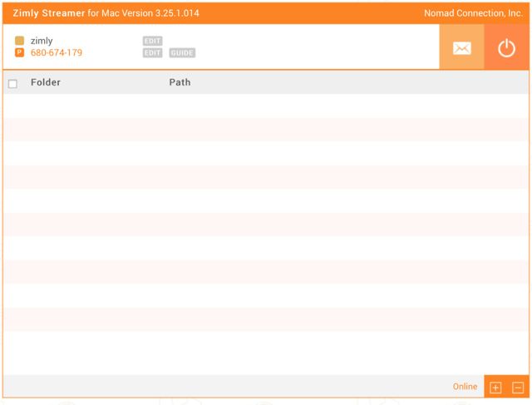Add a folder with the plus icon
532x405 pixels.
pyautogui.click(x=495, y=388)
